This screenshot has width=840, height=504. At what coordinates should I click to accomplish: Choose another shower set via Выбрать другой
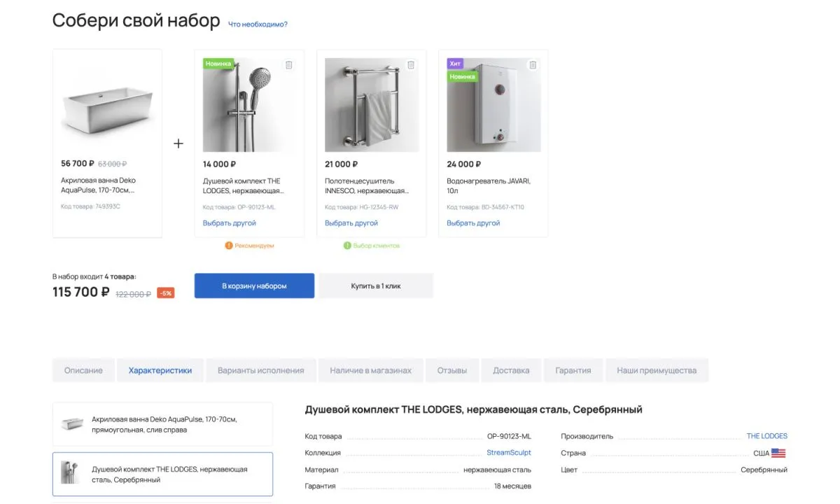tap(230, 223)
